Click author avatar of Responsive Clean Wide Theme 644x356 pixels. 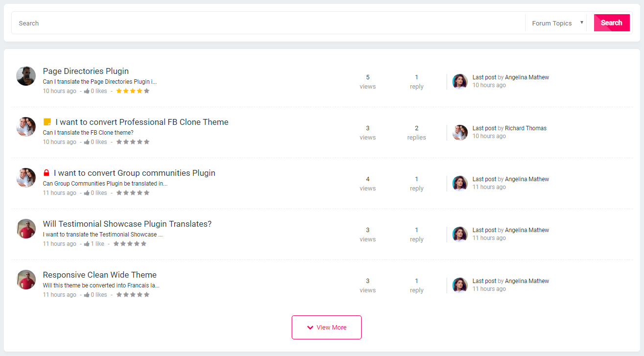(26, 280)
